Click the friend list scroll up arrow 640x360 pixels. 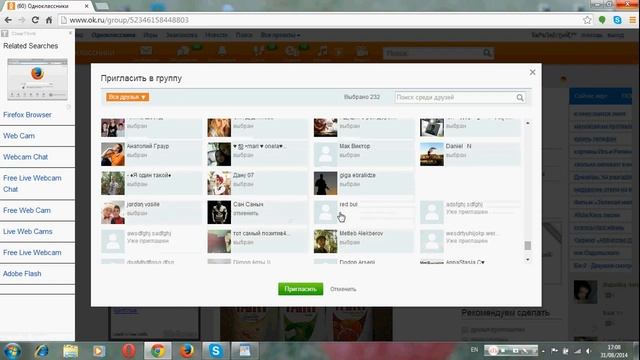[527, 123]
